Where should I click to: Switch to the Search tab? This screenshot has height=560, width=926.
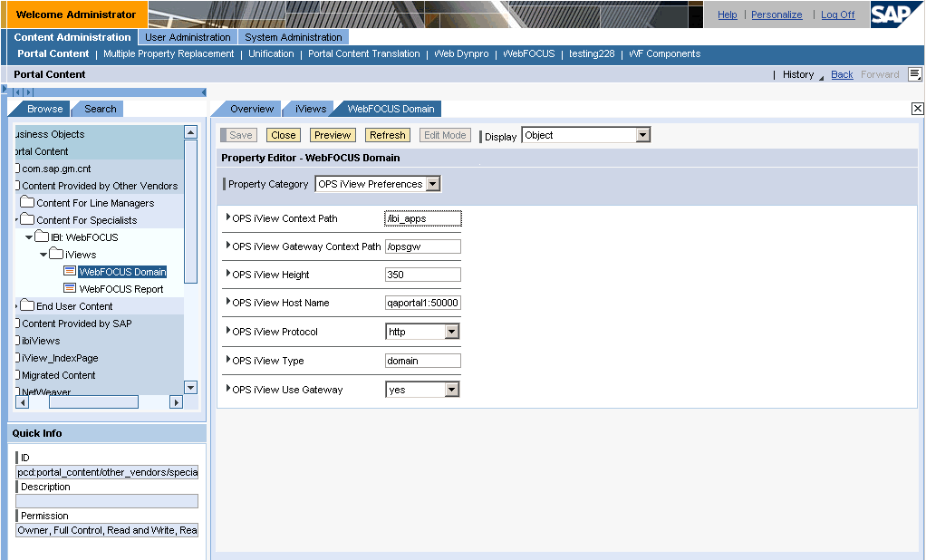click(100, 109)
